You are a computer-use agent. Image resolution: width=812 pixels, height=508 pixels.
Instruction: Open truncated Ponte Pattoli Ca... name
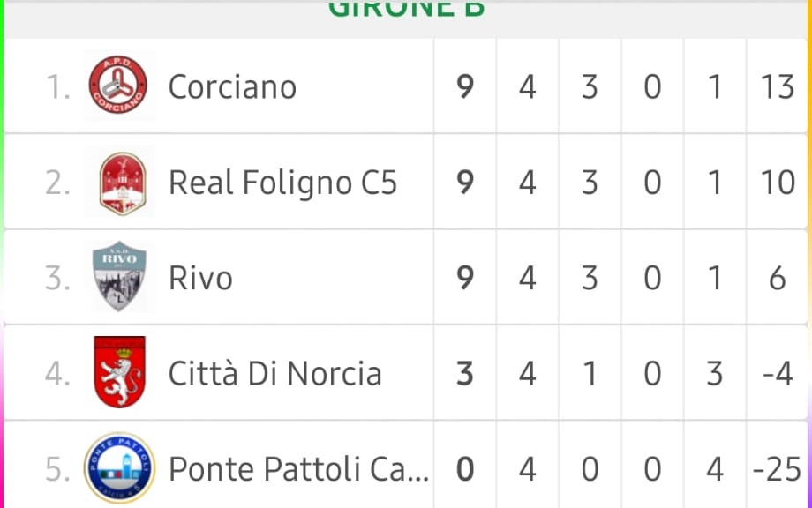point(299,468)
